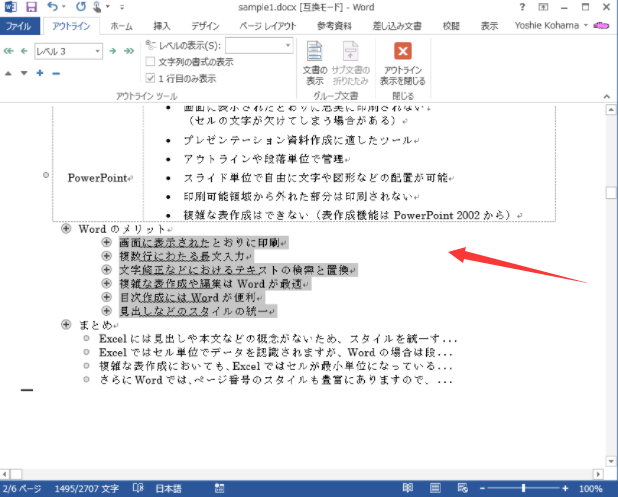This screenshot has height=497, width=618.
Task: Click body line starting さらに Word では
Action: coord(275,380)
